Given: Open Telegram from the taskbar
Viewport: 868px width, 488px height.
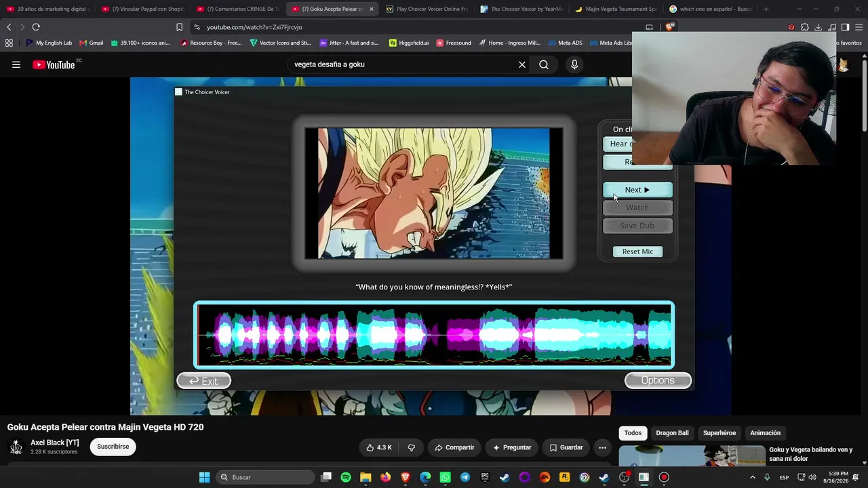Looking at the screenshot, I should pos(465,477).
